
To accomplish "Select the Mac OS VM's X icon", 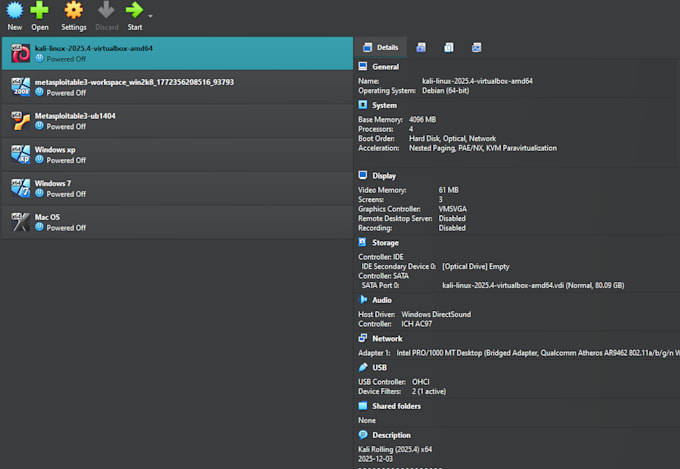I will [20, 222].
